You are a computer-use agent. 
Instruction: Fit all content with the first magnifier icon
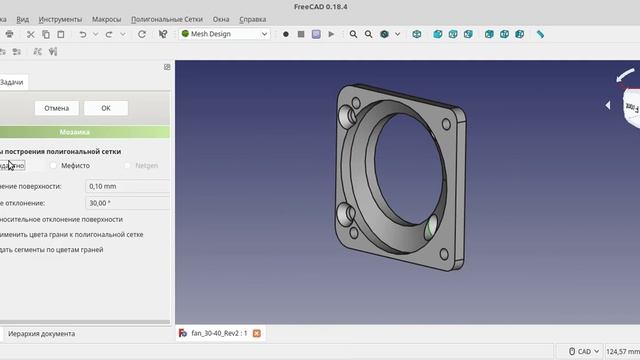pyautogui.click(x=353, y=34)
